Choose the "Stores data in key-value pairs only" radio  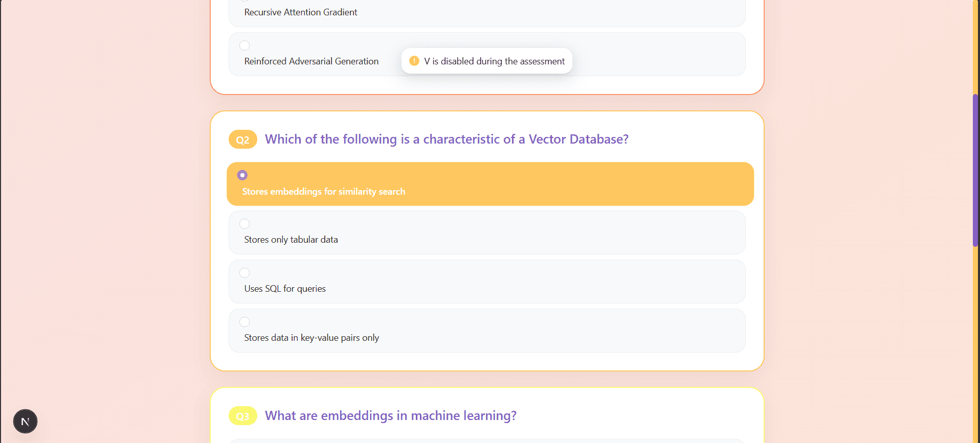[x=244, y=322]
